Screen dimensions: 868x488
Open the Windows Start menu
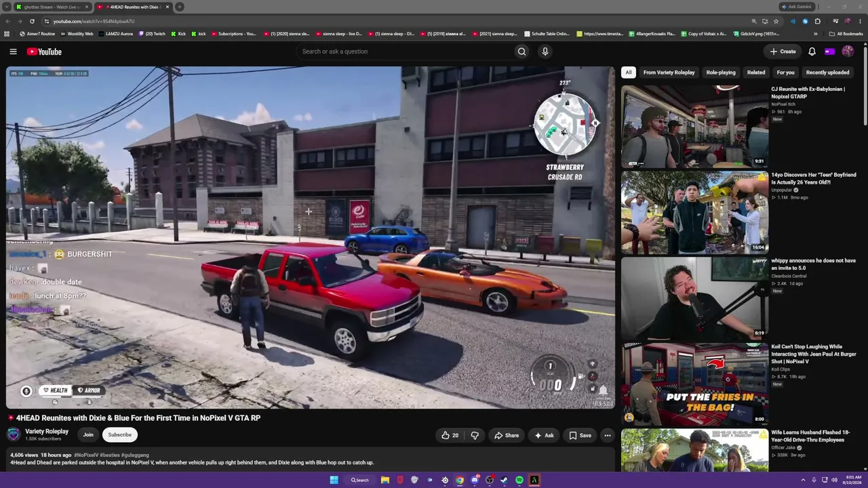click(x=334, y=480)
